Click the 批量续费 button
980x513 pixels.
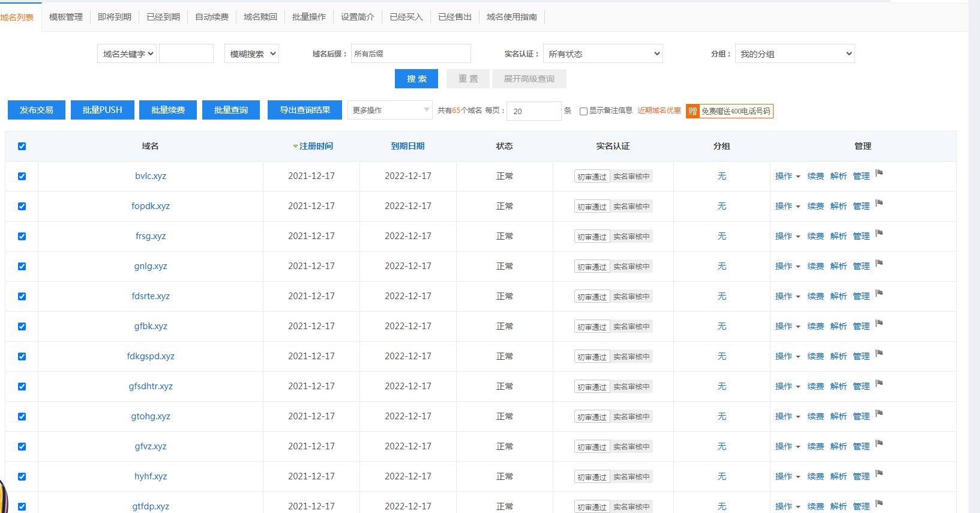(168, 110)
